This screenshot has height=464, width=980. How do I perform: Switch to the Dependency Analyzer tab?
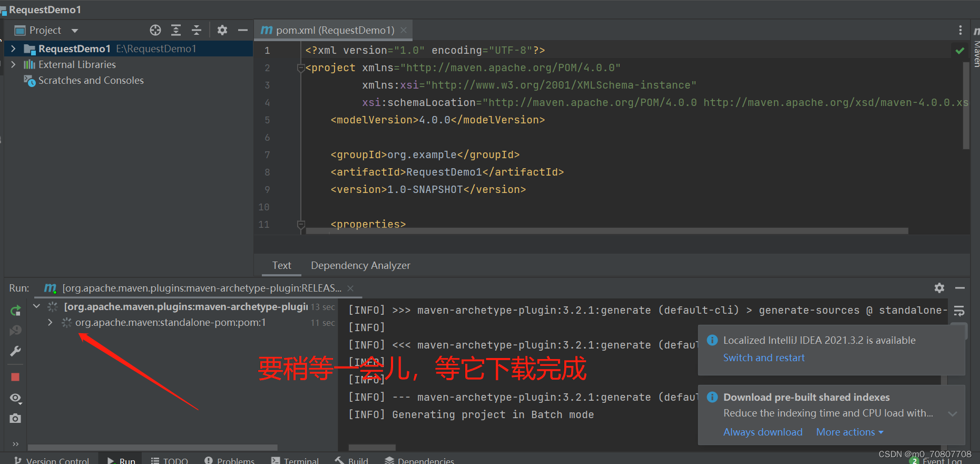click(360, 265)
